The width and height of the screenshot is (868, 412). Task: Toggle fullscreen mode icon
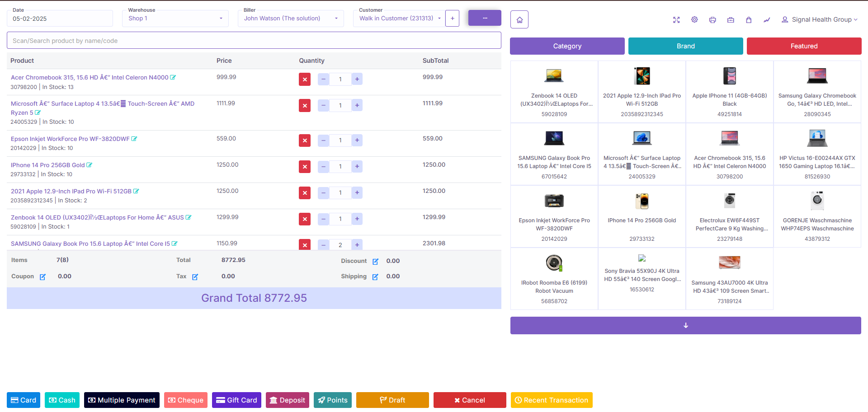(x=676, y=20)
